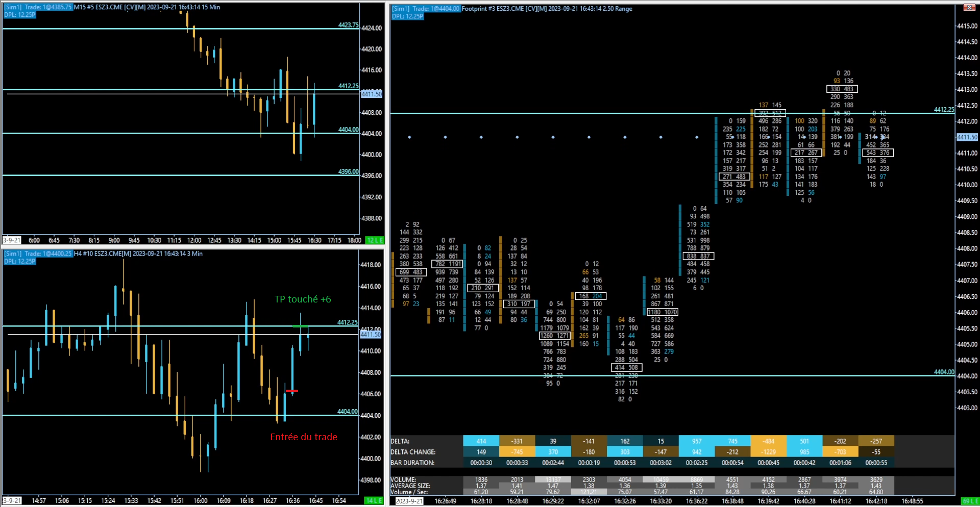Click the DELTA CHANGE cell showing -745
Screen dimensions: 980x507
tap(517, 452)
